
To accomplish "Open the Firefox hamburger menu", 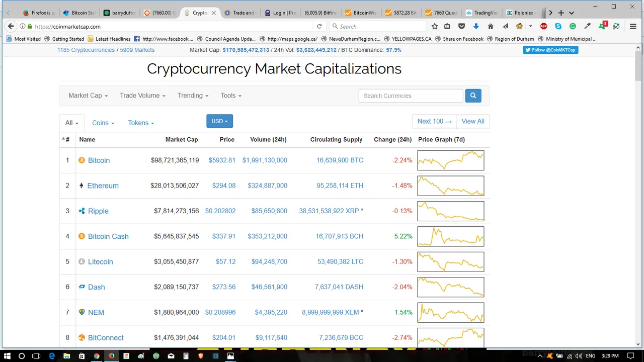I will click(632, 26).
